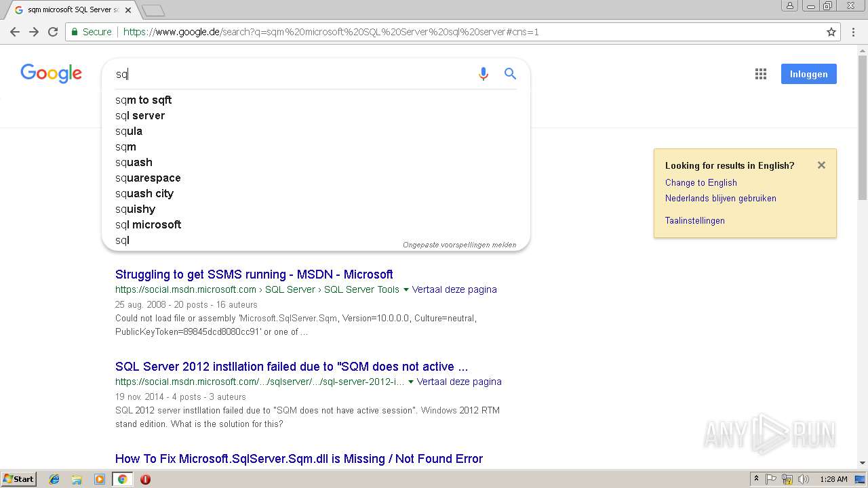This screenshot has height=488, width=868.
Task: Start voice search with microphone icon
Action: (484, 74)
